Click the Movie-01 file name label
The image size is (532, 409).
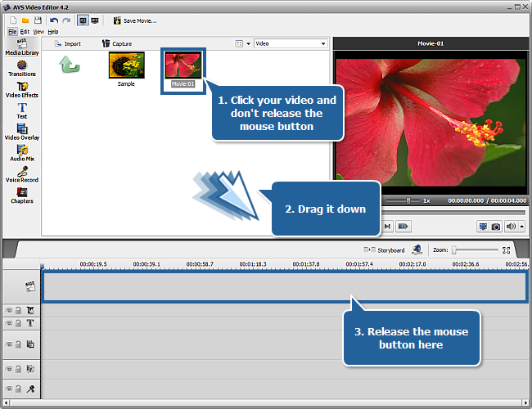(x=183, y=84)
